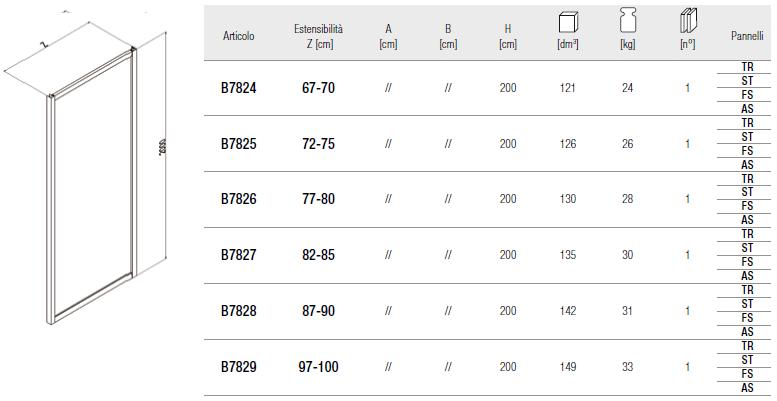Image resolution: width=777 pixels, height=401 pixels.
Task: Click the weight icon above kg
Action: [x=628, y=21]
